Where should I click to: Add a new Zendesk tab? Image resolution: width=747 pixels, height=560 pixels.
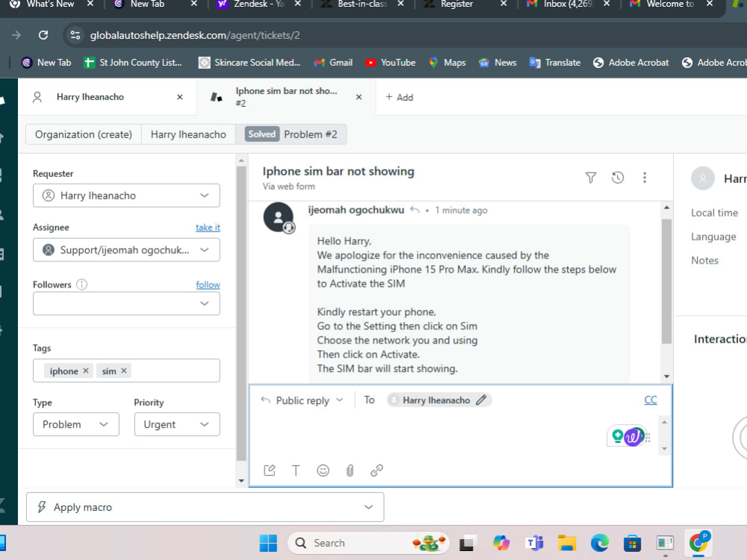(x=399, y=97)
